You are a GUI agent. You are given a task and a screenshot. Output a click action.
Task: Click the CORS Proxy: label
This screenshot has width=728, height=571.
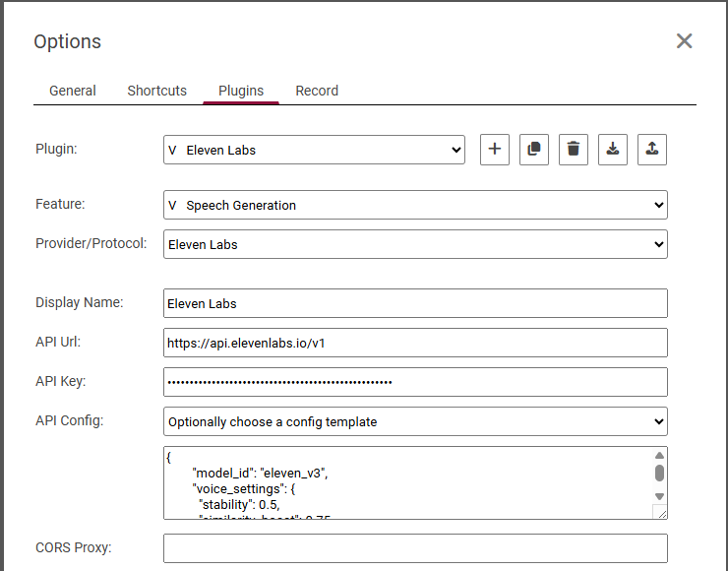click(x=74, y=547)
